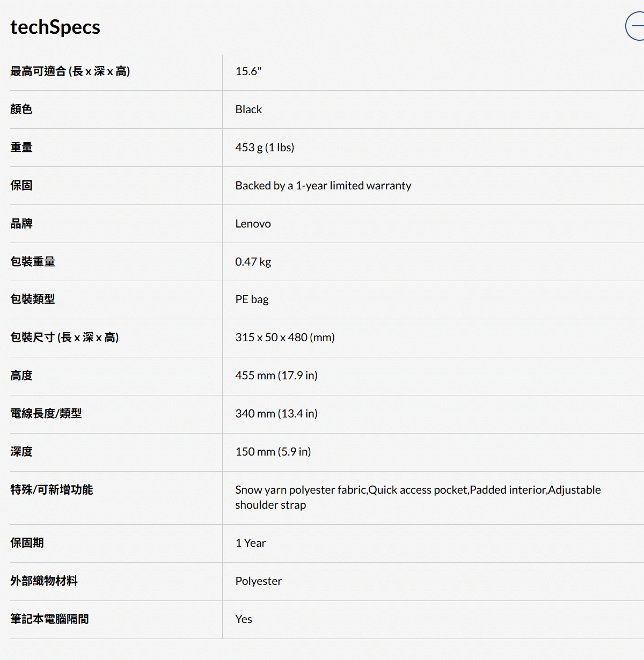Collapse the techSpecs section with minus icon

tap(636, 26)
